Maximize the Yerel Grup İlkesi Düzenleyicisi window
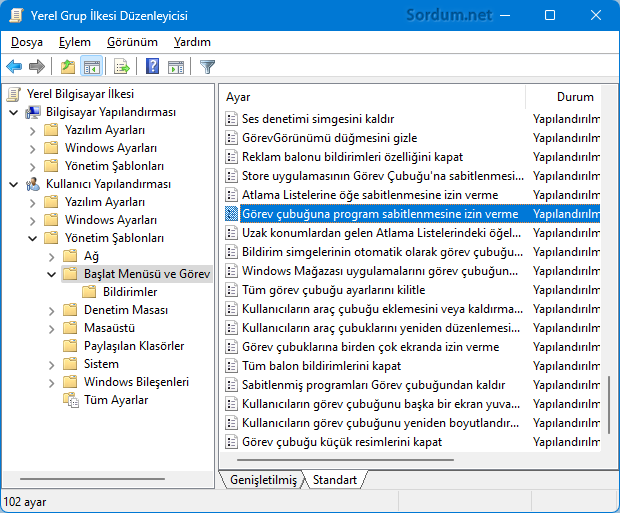 point(550,15)
